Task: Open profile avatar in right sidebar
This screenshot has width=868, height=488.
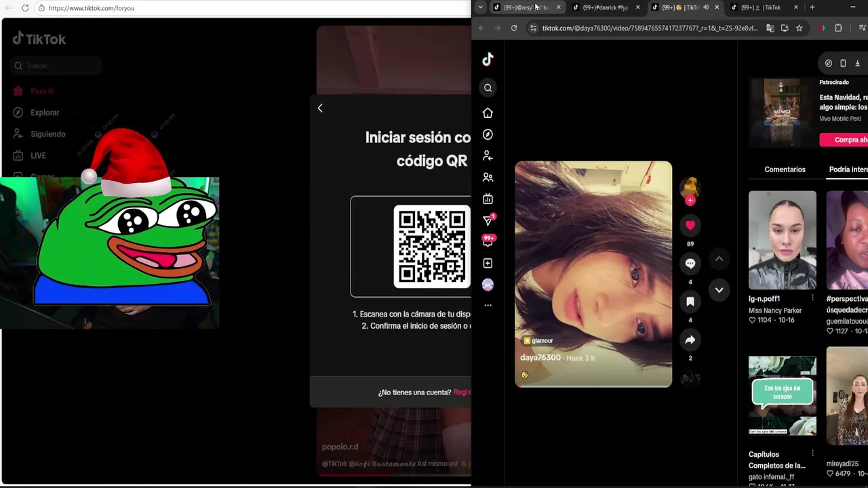Action: (x=488, y=285)
